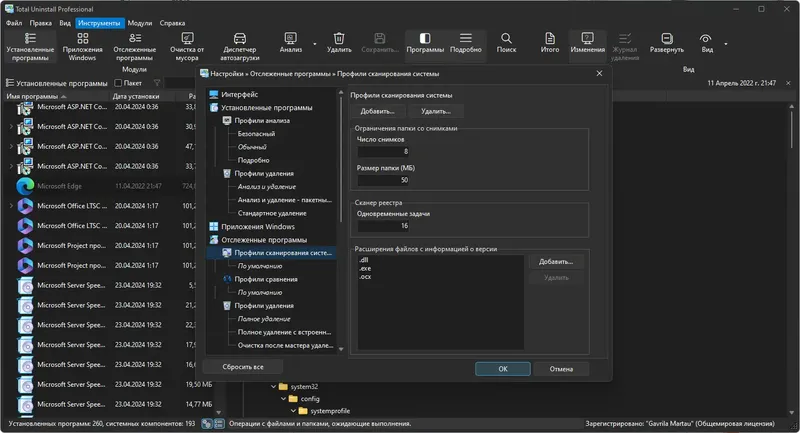Select Профили сравнения tree node
The width and height of the screenshot is (800, 433).
pyautogui.click(x=266, y=279)
